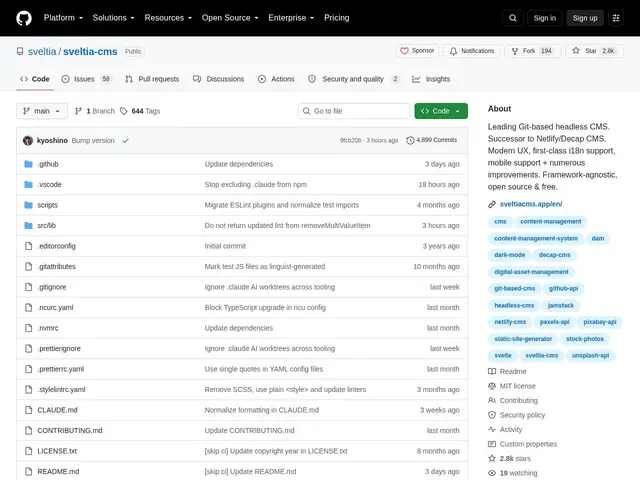
Task: Click the CLAUDE.md file icon
Action: click(x=28, y=410)
